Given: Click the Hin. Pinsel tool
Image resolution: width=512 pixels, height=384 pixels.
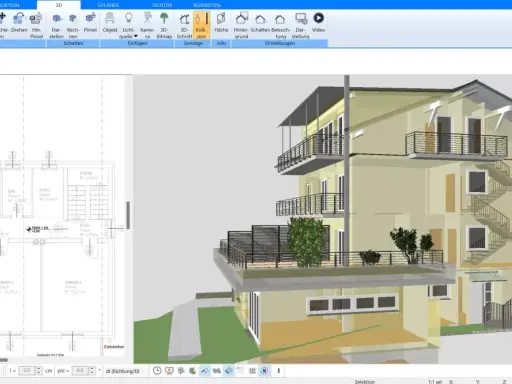Looking at the screenshot, I should coord(36,25).
